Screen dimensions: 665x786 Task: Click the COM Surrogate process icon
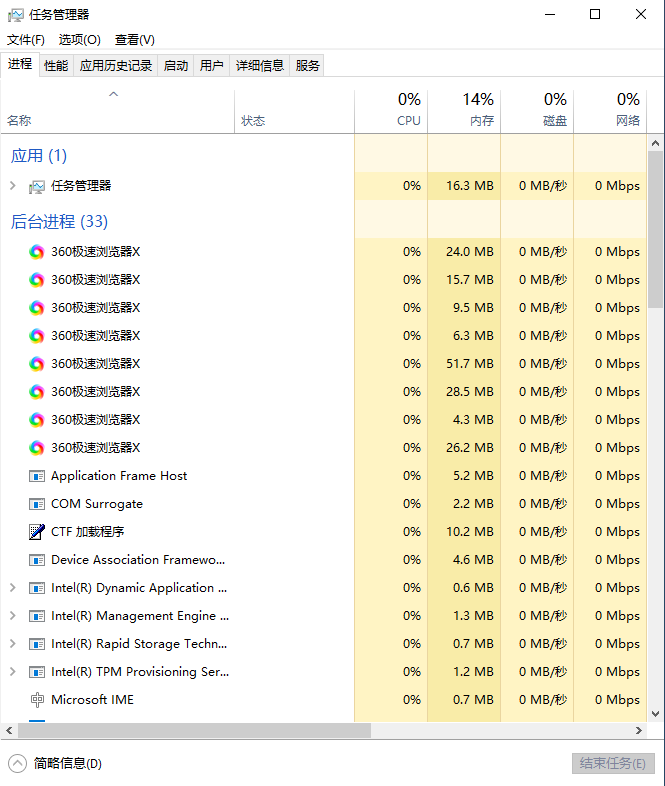37,504
